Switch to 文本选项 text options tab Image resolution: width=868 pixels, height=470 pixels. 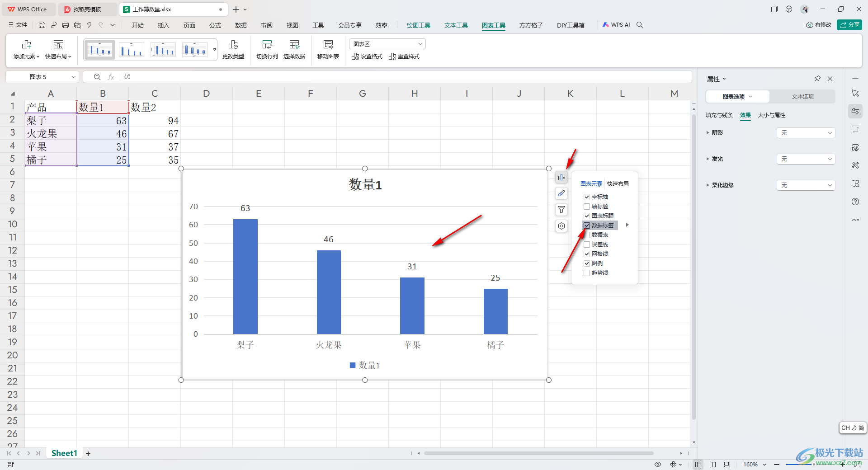(x=802, y=97)
